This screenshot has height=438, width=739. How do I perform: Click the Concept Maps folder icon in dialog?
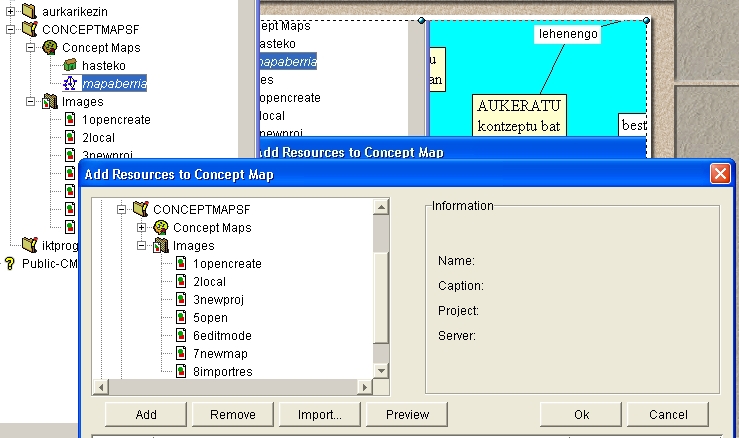pos(161,228)
